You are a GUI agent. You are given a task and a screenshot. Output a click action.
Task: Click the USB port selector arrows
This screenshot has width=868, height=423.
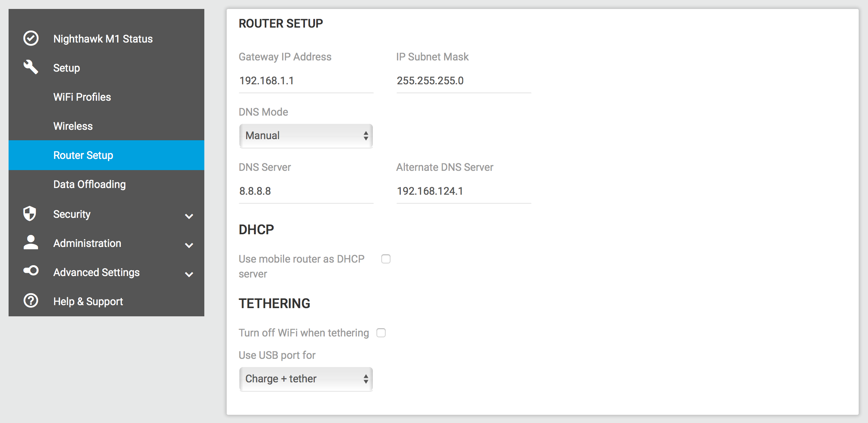pos(366,379)
